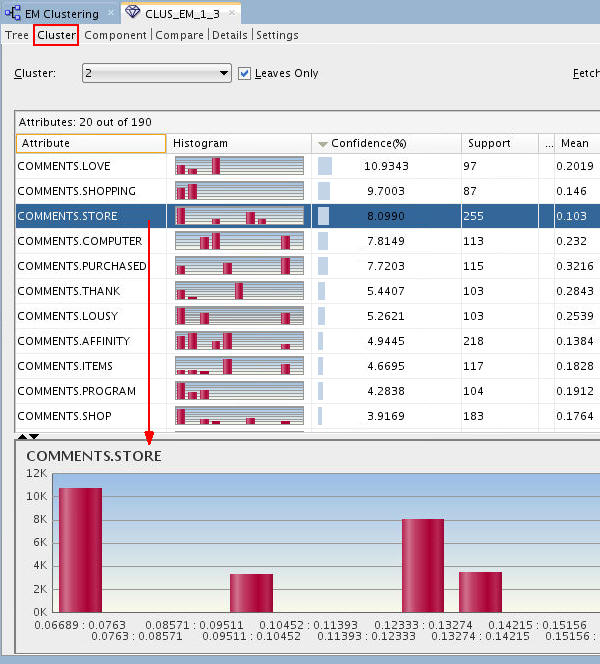Select the COMMENTS.LOVE row

pos(307,166)
